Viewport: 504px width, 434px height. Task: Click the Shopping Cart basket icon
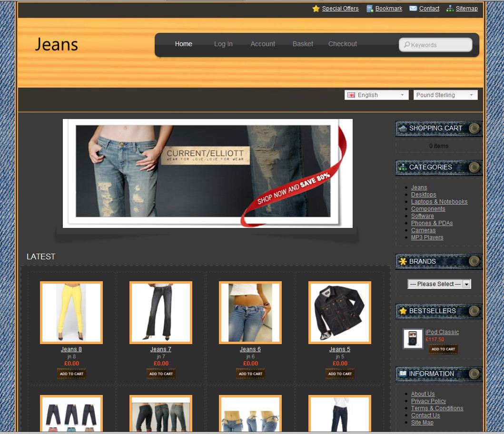403,128
